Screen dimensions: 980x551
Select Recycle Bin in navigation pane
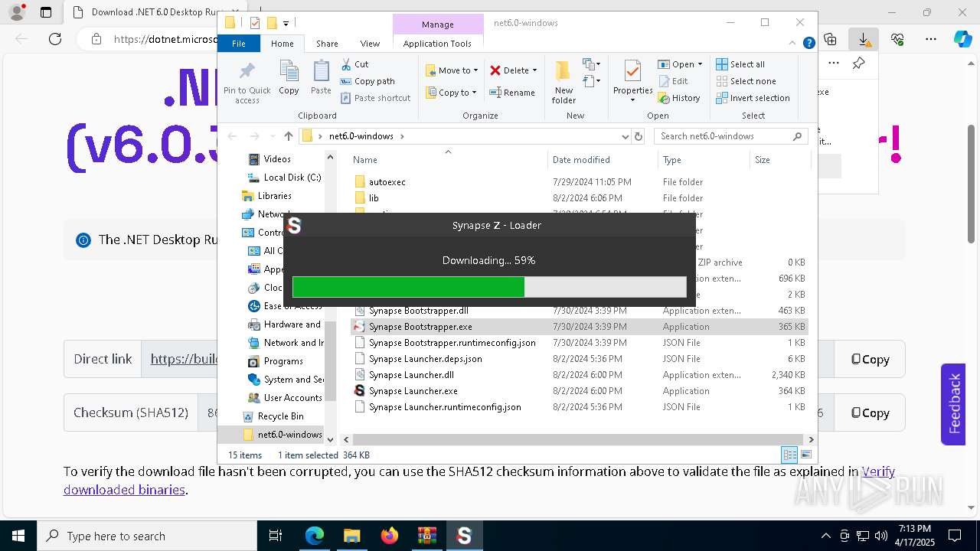(x=273, y=416)
